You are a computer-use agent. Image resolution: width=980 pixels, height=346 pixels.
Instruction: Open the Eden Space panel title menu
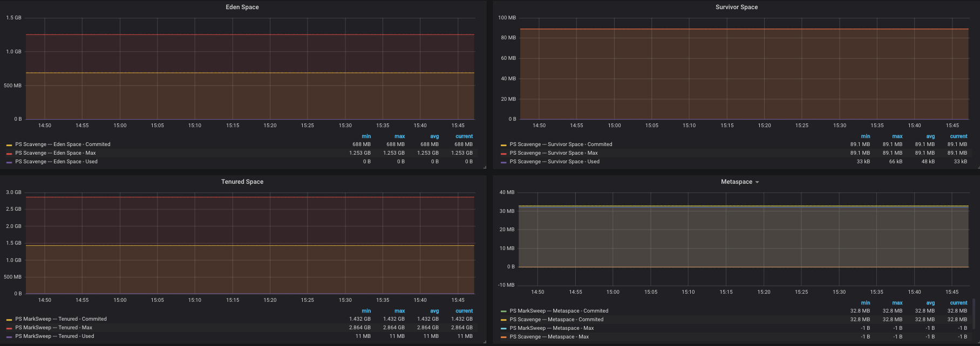242,7
